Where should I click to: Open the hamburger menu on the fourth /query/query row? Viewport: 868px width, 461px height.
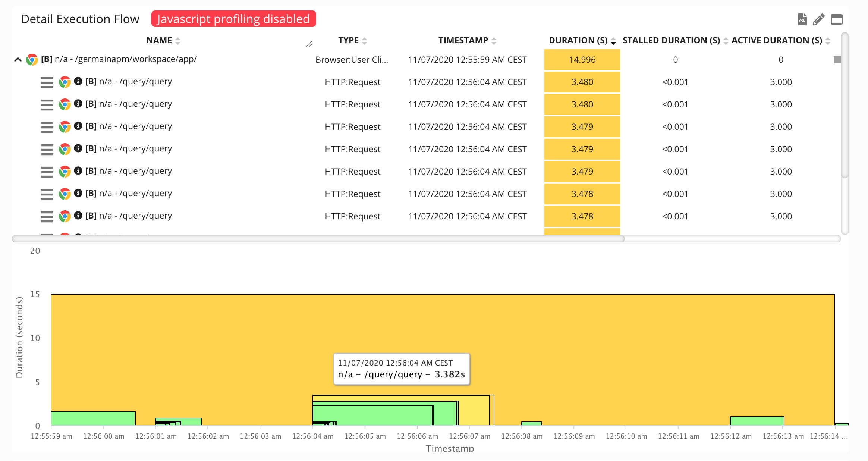(47, 149)
